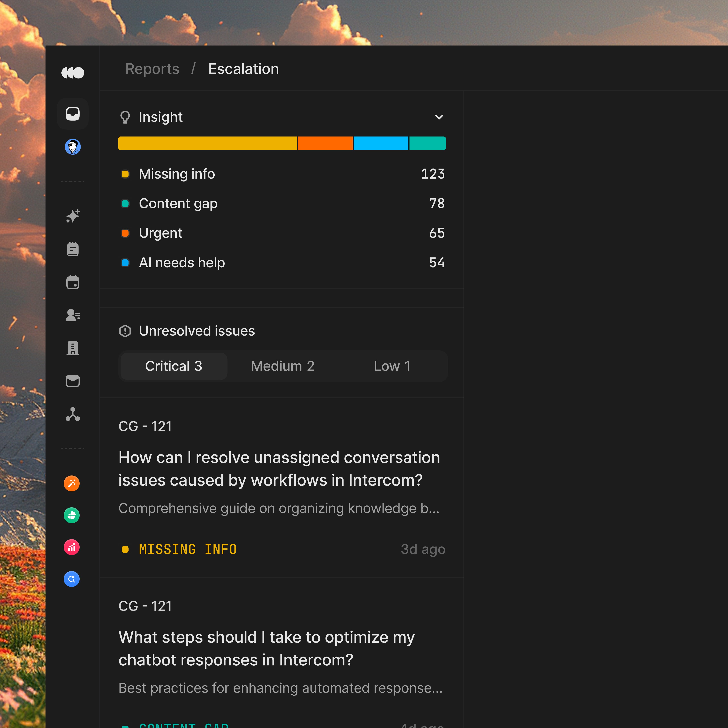Screen dimensions: 728x728
Task: Click the user avatar in sidebar
Action: tap(73, 147)
